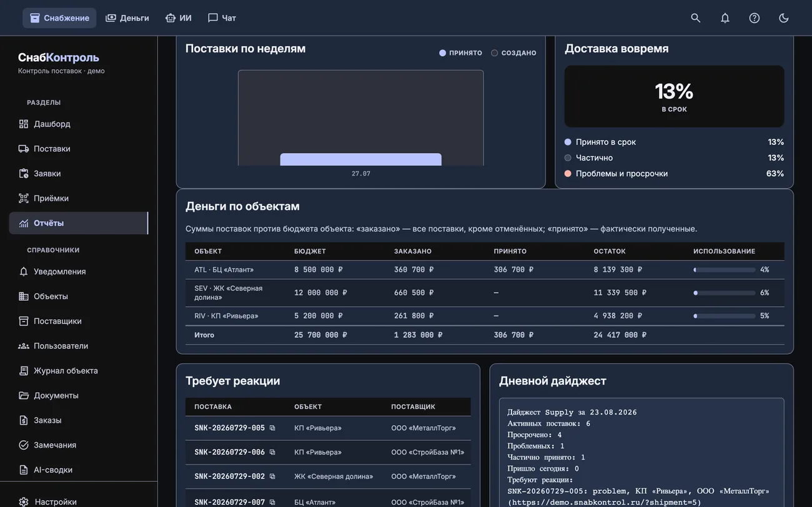Click the СнабКонтроль logo
The image size is (812, 507).
click(59, 57)
